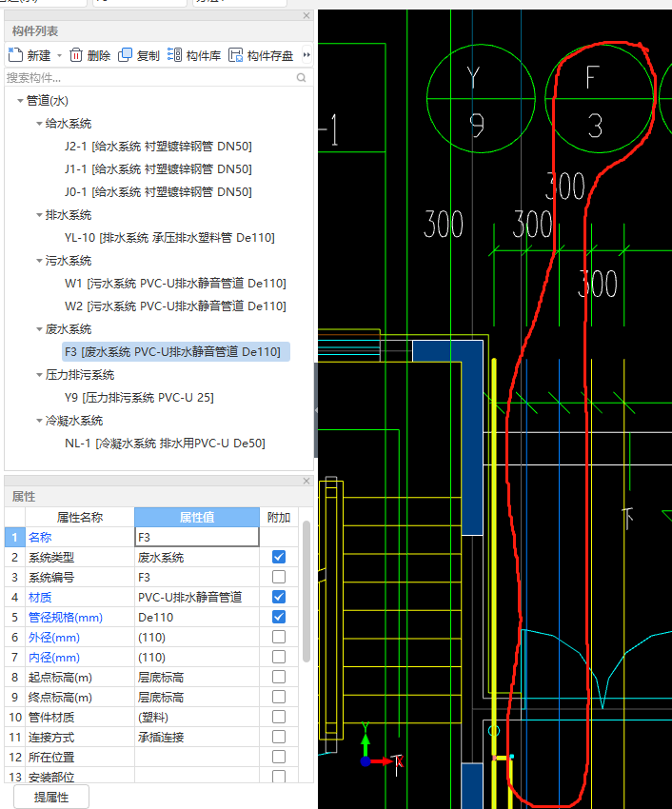Close the 构件列表 panel
The height and width of the screenshot is (809, 672).
(306, 15)
